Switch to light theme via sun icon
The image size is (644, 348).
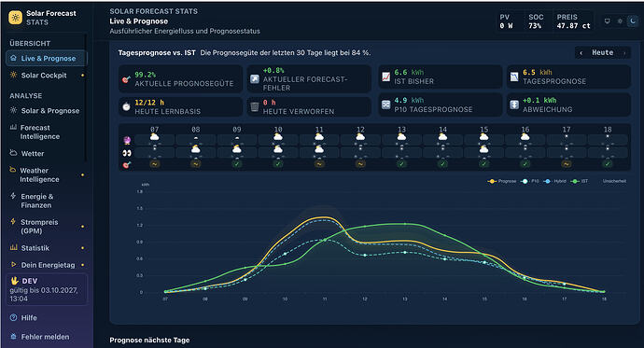click(x=620, y=21)
